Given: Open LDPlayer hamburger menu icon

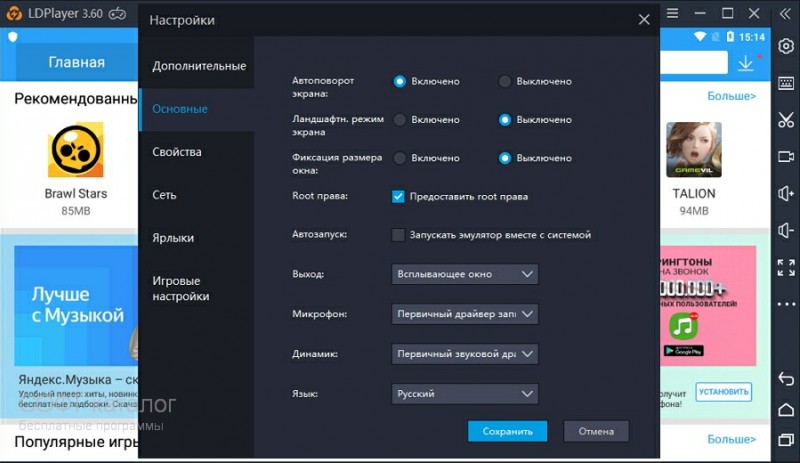Looking at the screenshot, I should [x=673, y=13].
